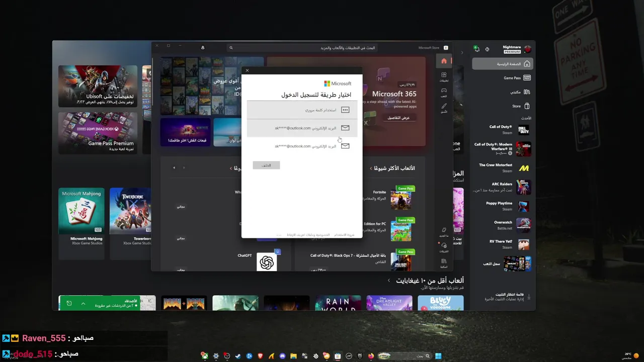644x362 pixels.
Task: Open Epic Games Launcher from taskbar
Action: coord(360,356)
